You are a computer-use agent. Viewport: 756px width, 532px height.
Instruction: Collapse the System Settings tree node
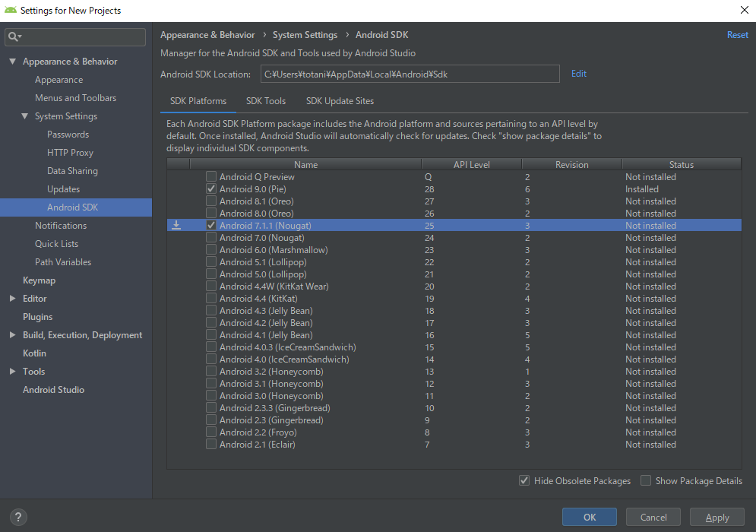point(24,116)
